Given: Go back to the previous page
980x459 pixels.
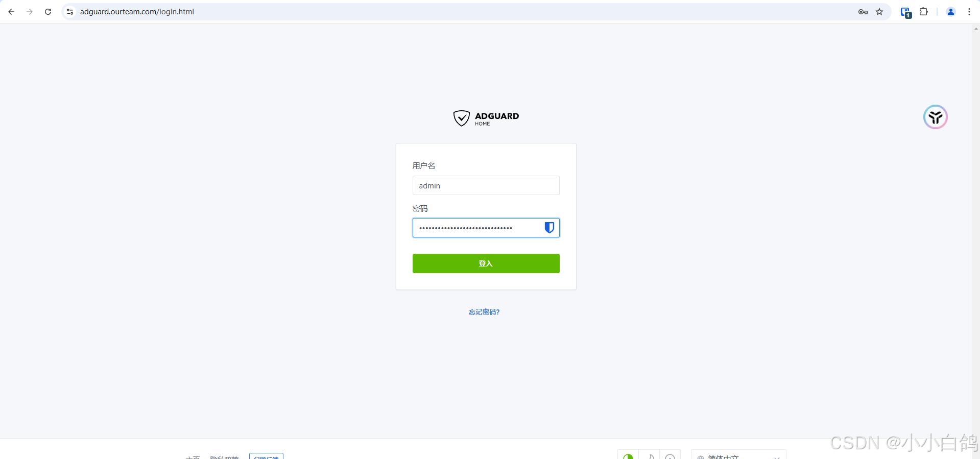Looking at the screenshot, I should 11,12.
